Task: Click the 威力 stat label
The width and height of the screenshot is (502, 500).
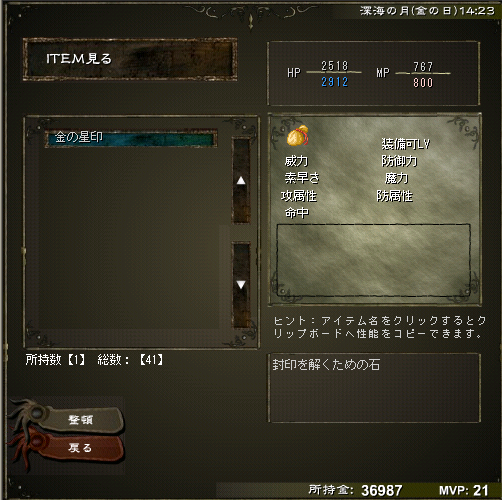Action: [x=296, y=161]
